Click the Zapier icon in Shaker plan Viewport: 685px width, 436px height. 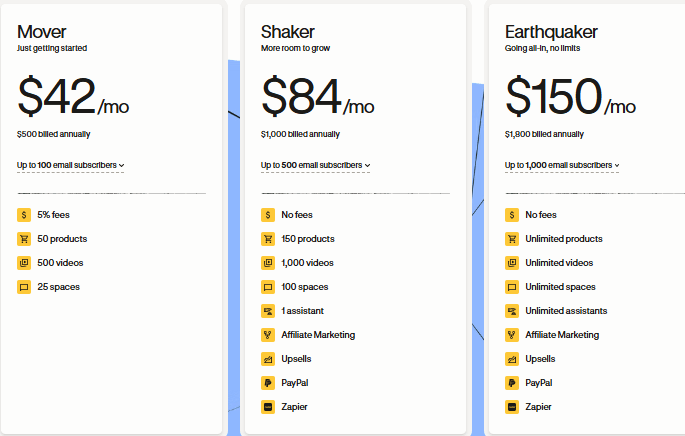click(268, 407)
